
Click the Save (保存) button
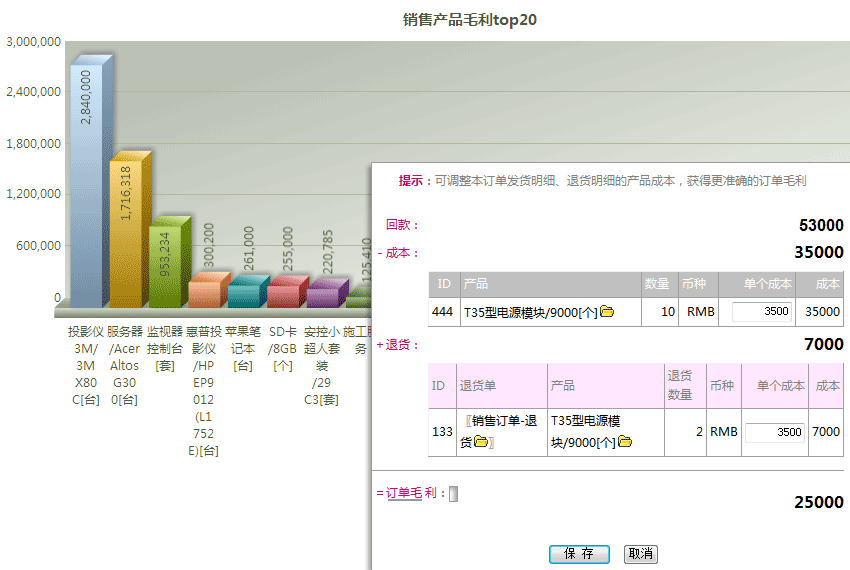[579, 554]
